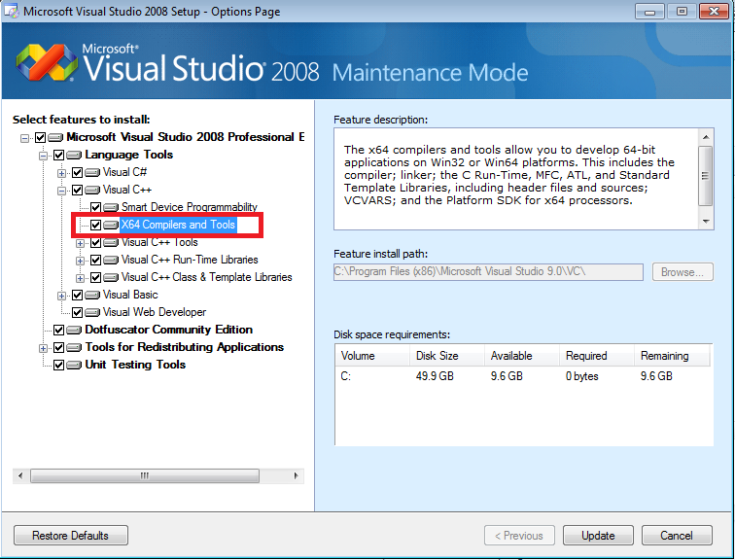
Task: Click drive icon beside Dotfuscator Community Edition
Action: (74, 330)
